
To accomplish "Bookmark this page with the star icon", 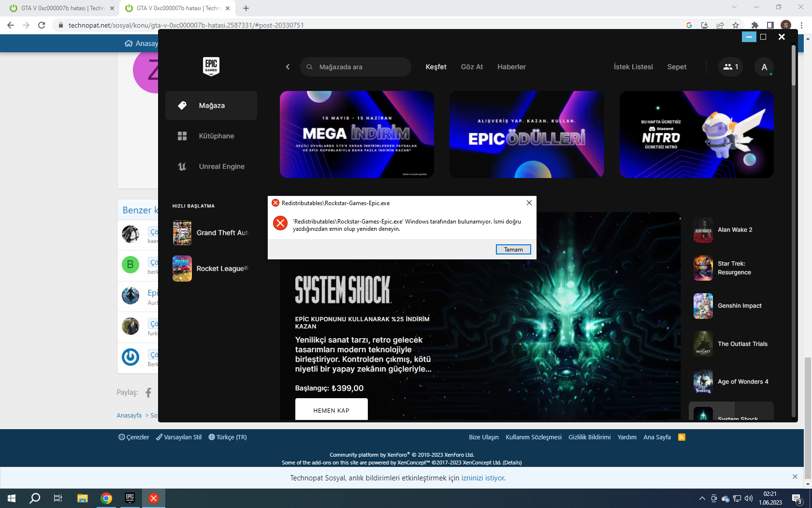I will click(x=736, y=25).
